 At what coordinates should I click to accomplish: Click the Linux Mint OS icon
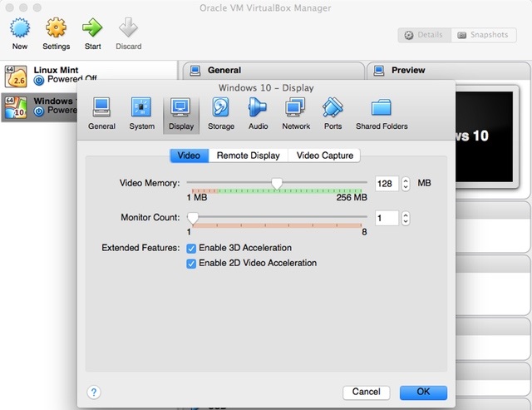pos(15,76)
